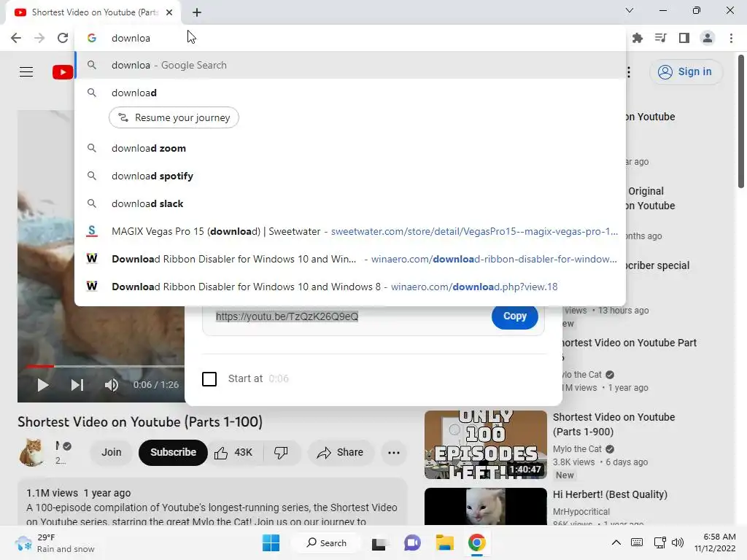This screenshot has width=747, height=560.
Task: Open the taskbar Search box
Action: (327, 542)
